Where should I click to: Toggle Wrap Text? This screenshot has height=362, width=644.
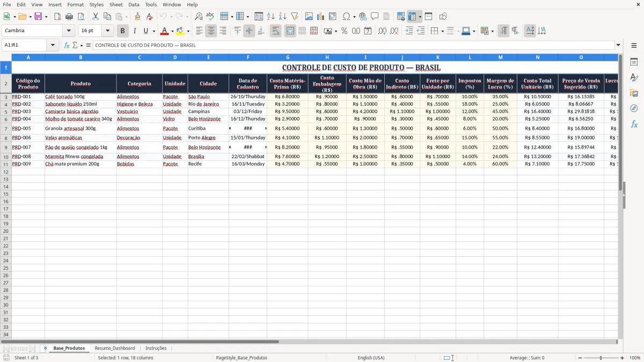276,31
